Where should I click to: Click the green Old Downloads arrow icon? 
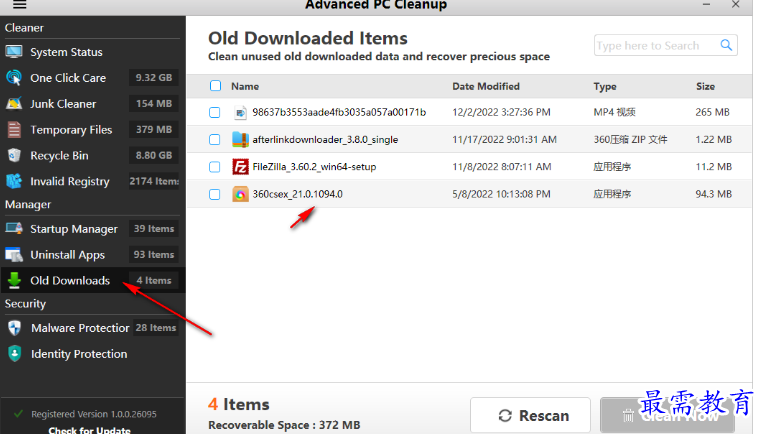pos(14,280)
